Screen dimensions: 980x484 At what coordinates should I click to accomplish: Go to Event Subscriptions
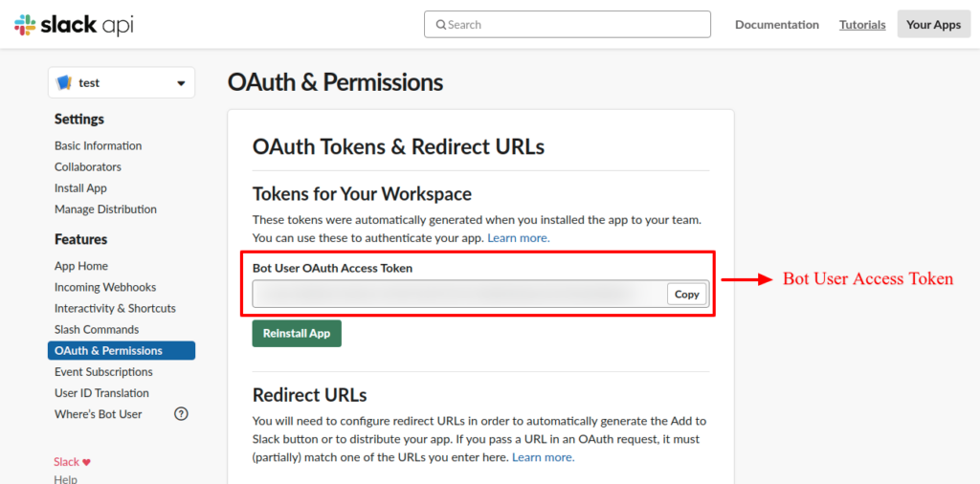[103, 372]
